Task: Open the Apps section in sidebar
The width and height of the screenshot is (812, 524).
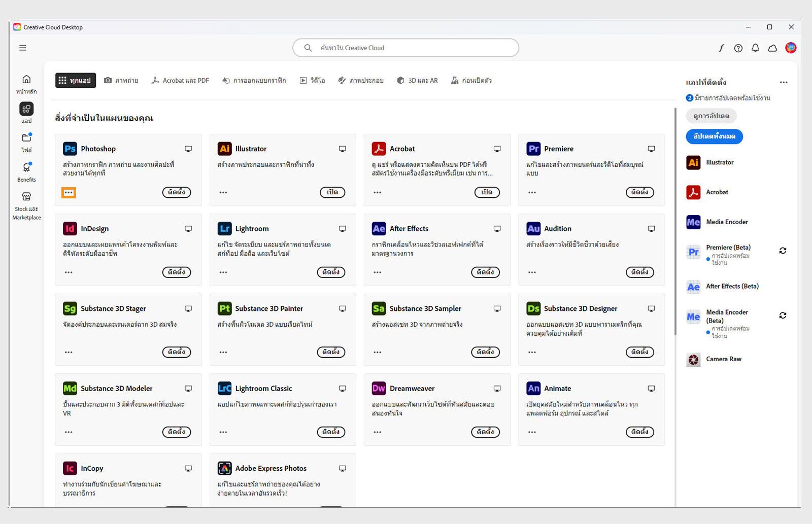Action: tap(26, 113)
